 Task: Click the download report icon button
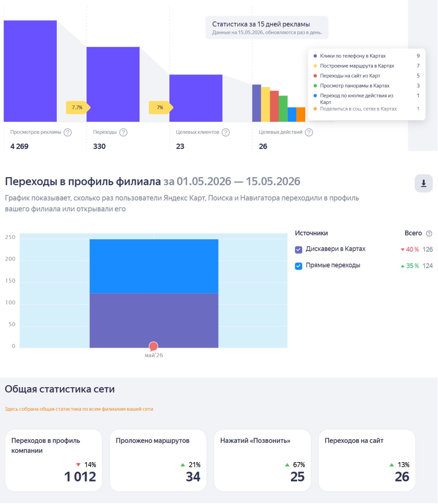point(424,184)
